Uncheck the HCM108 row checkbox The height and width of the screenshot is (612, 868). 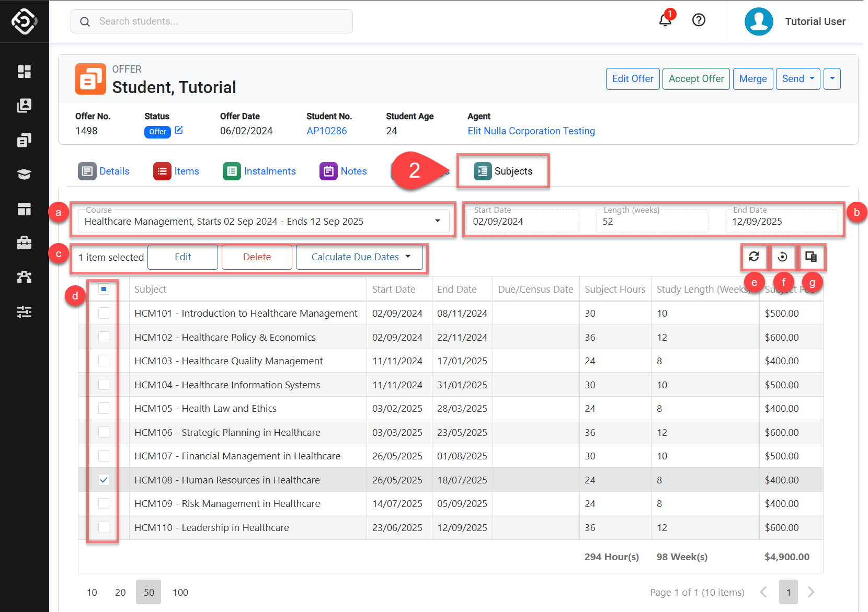tap(104, 480)
